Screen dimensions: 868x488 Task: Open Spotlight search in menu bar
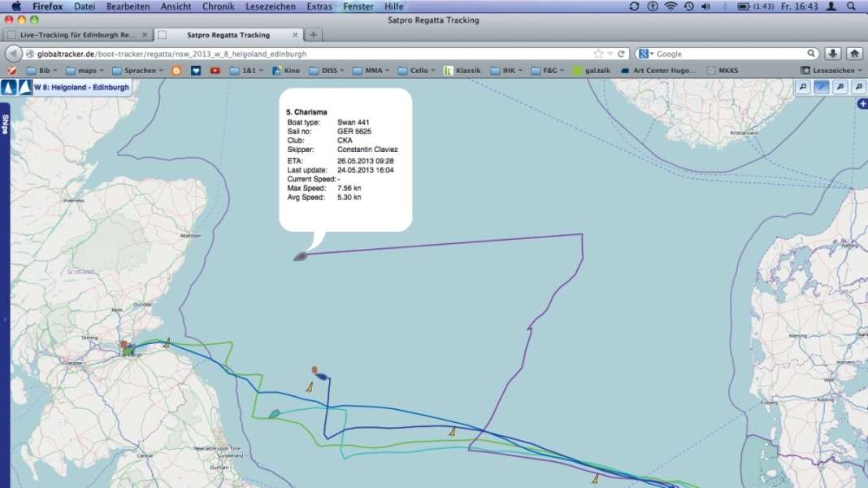[852, 6]
